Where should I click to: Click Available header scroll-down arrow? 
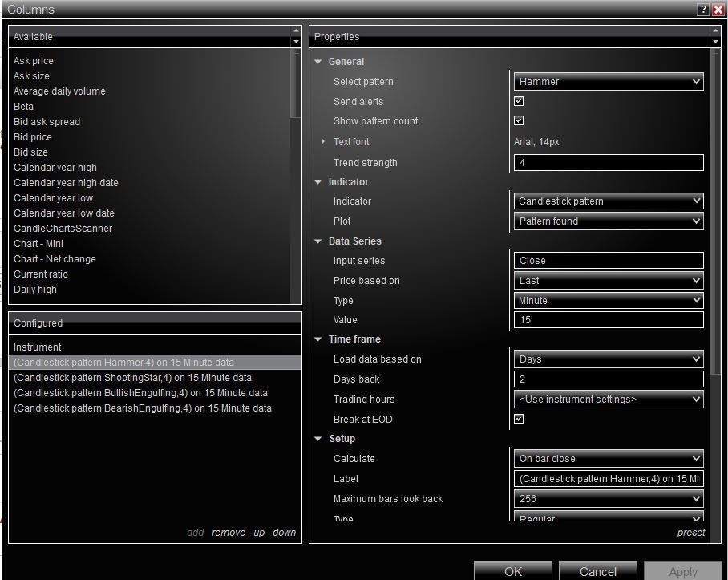pos(296,42)
